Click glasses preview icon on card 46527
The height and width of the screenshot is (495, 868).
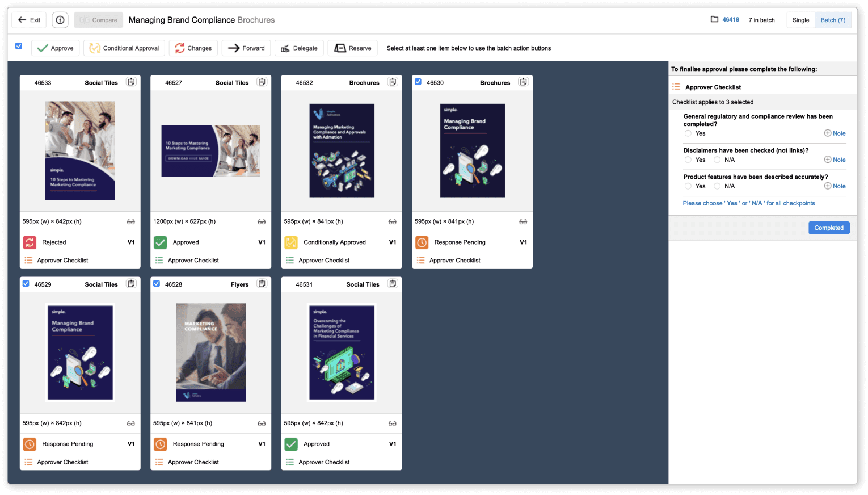click(262, 221)
